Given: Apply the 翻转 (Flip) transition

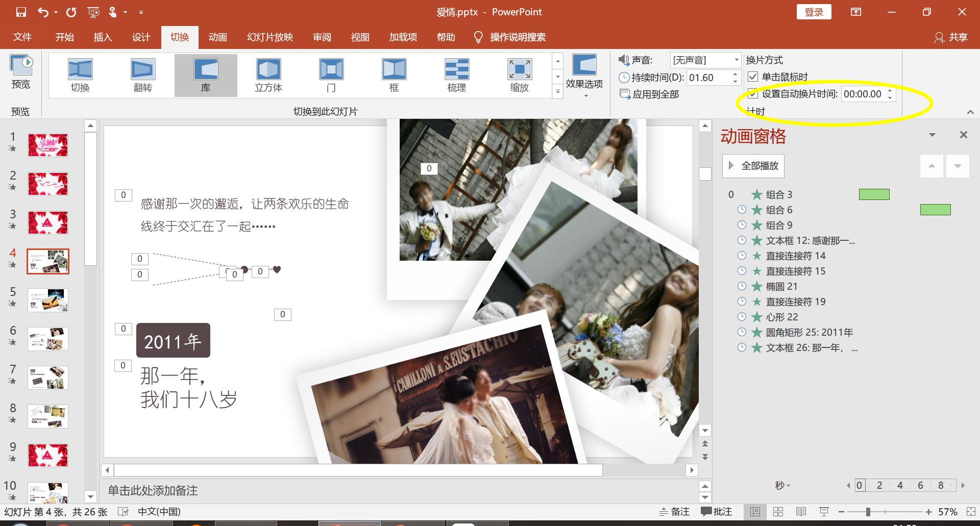Looking at the screenshot, I should (142, 75).
